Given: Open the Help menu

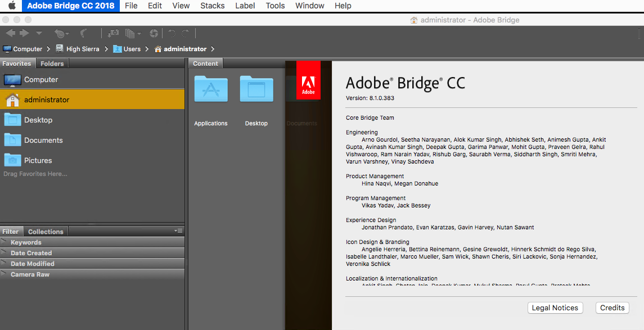Looking at the screenshot, I should pyautogui.click(x=343, y=6).
